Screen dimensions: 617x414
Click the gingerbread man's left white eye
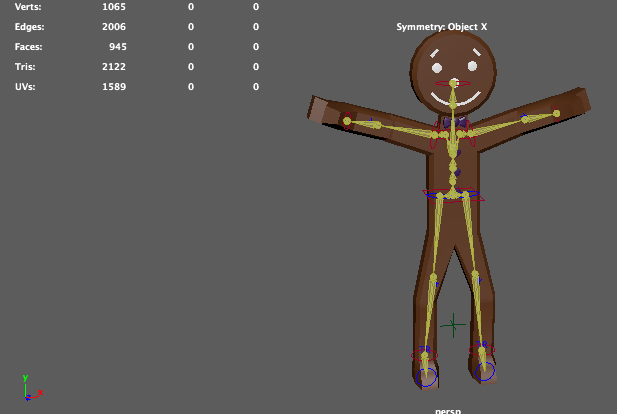pyautogui.click(x=439, y=71)
